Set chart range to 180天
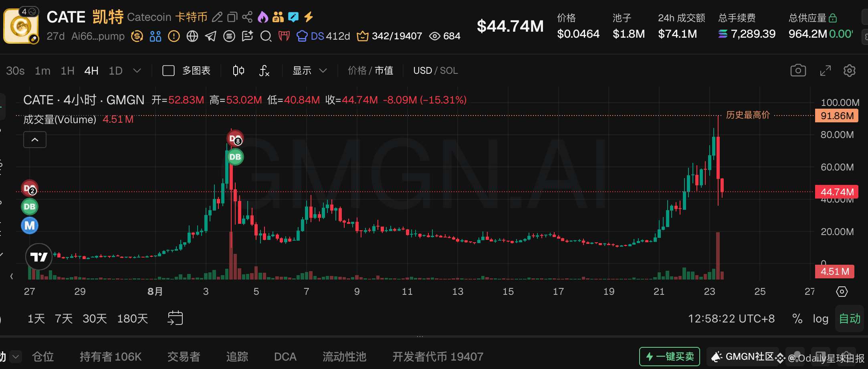Viewport: 868px width, 369px height. (x=133, y=318)
